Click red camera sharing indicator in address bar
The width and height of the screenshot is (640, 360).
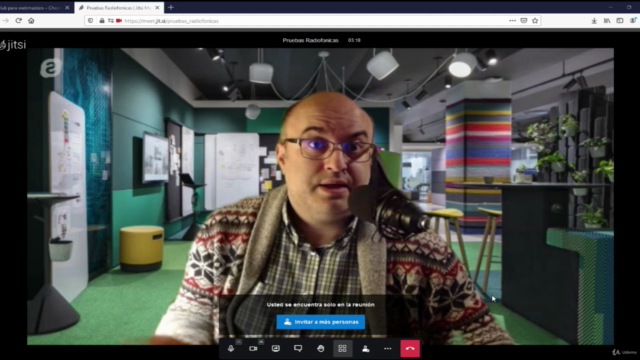[x=119, y=21]
